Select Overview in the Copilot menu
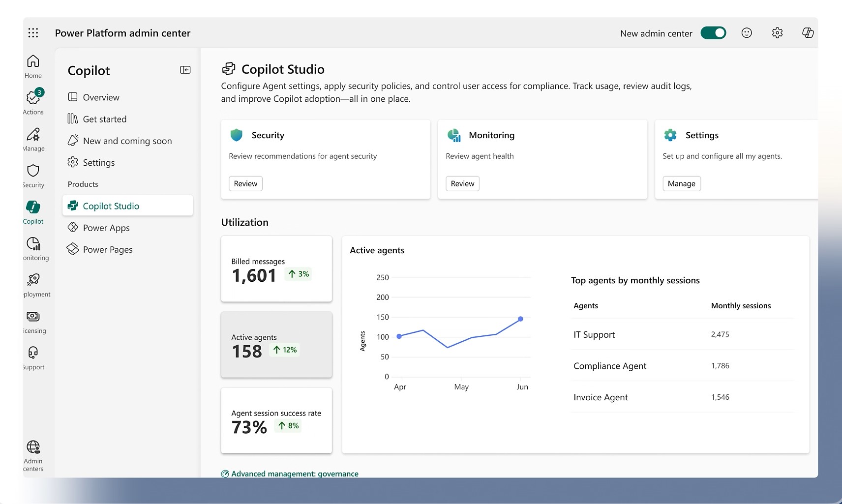842x504 pixels. click(x=101, y=97)
